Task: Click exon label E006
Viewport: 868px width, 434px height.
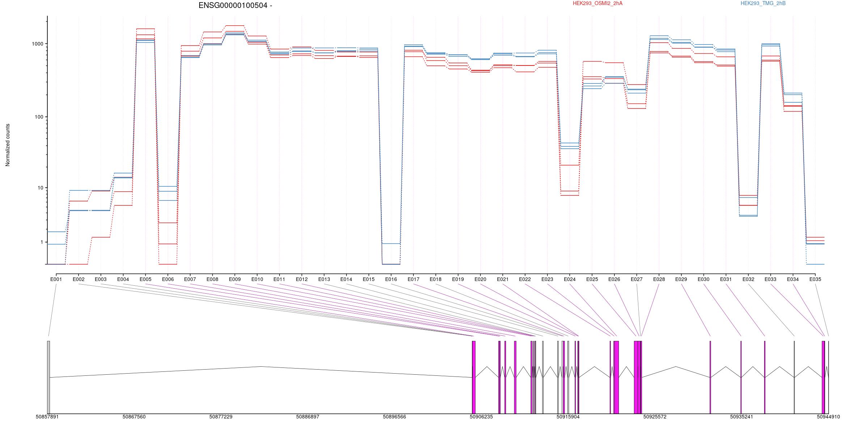Action: click(168, 279)
